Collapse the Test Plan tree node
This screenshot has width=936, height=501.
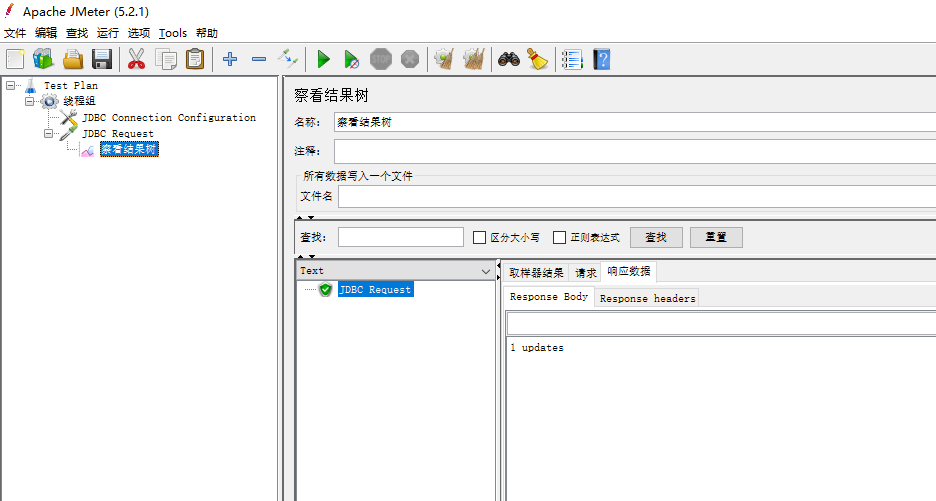[11, 86]
